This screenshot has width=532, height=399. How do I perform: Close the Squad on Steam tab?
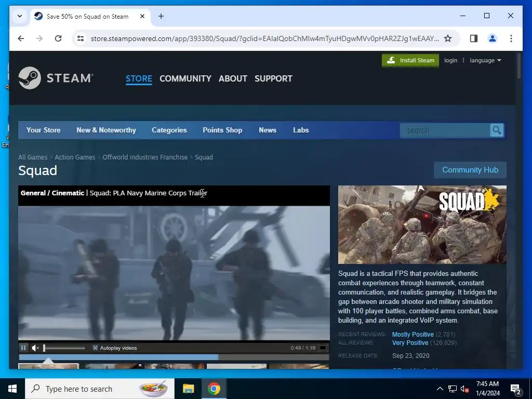[x=142, y=16]
